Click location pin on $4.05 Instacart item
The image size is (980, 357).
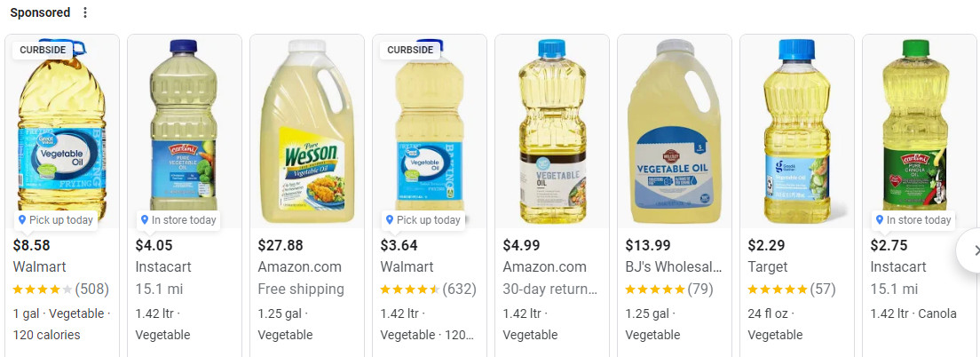145,220
